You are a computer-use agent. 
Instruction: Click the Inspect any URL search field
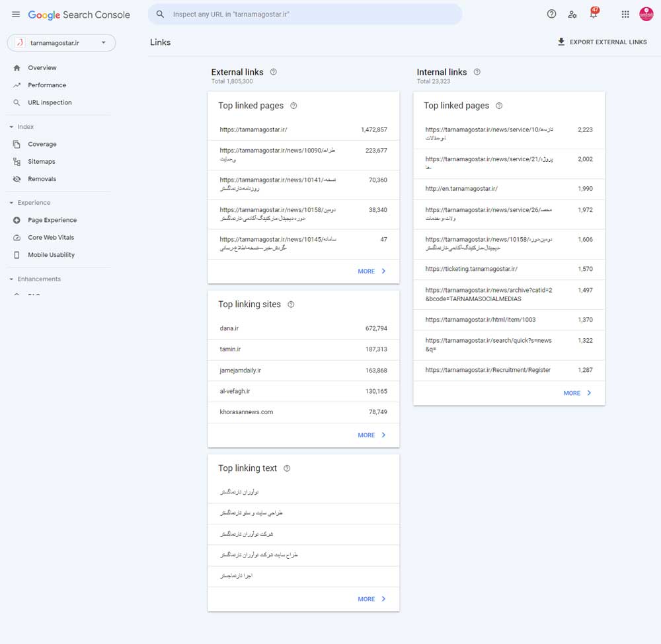pyautogui.click(x=305, y=15)
